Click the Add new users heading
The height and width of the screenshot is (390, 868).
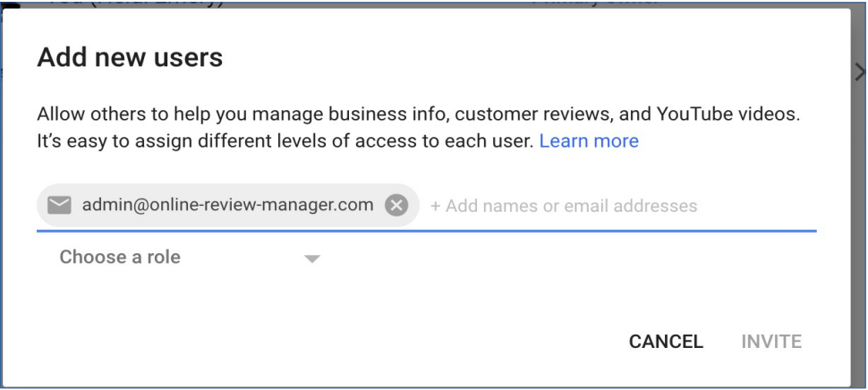pyautogui.click(x=130, y=59)
